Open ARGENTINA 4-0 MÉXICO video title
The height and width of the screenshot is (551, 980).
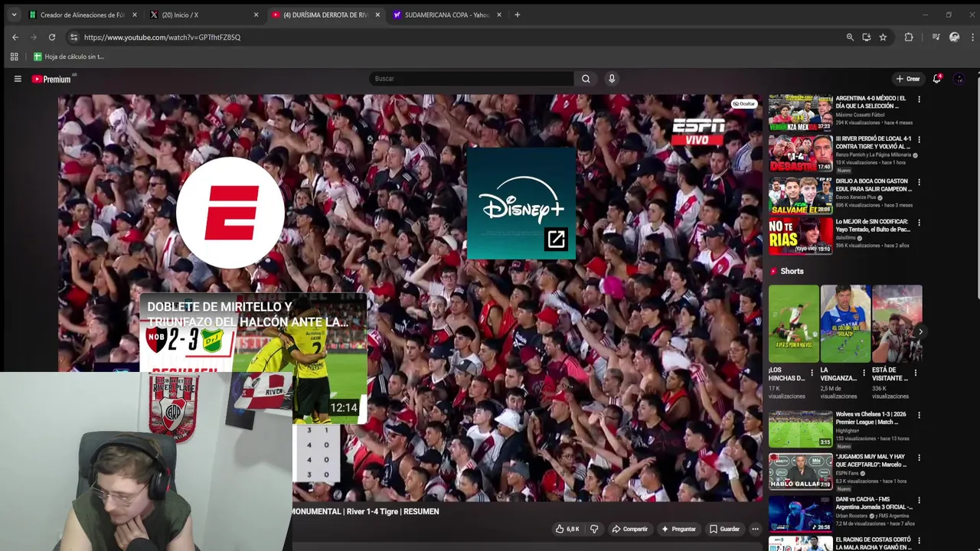[x=871, y=102]
